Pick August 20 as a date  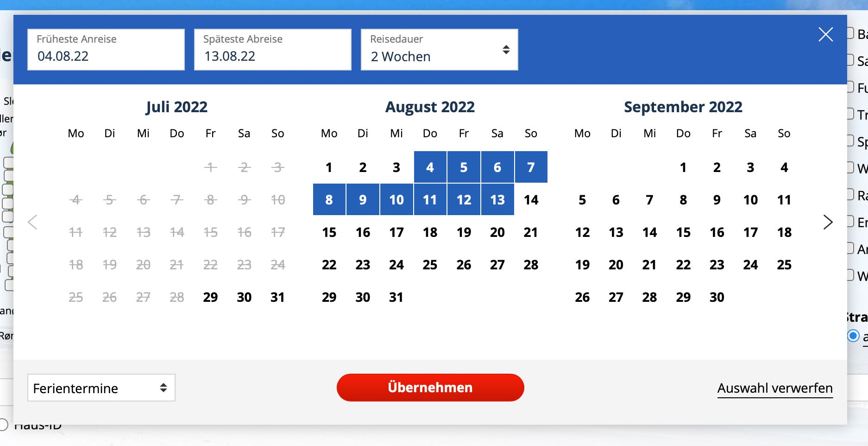497,232
